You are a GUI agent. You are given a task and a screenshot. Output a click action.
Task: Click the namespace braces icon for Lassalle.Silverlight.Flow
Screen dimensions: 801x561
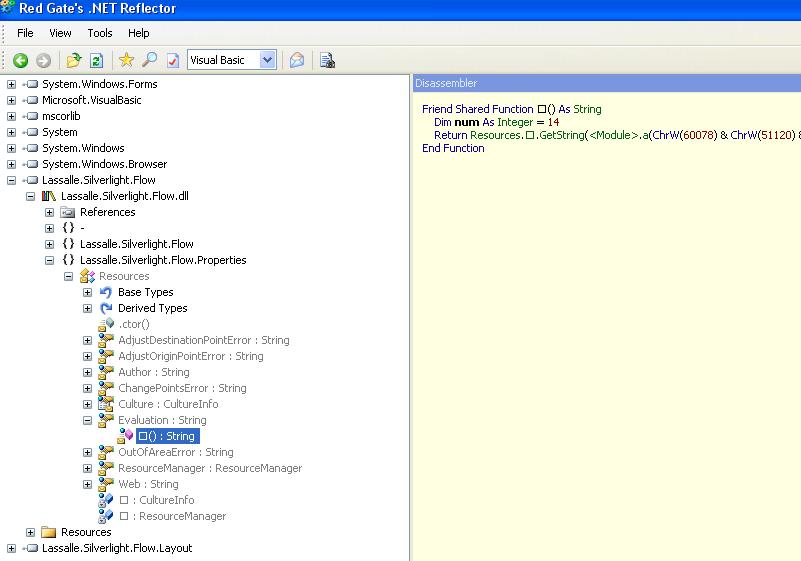pyautogui.click(x=68, y=244)
